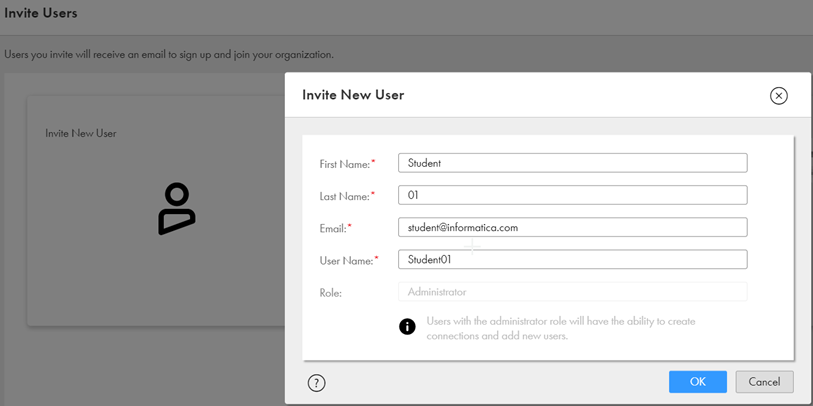Click the Invite New User dialog title
The height and width of the screenshot is (406, 813).
pyautogui.click(x=353, y=95)
